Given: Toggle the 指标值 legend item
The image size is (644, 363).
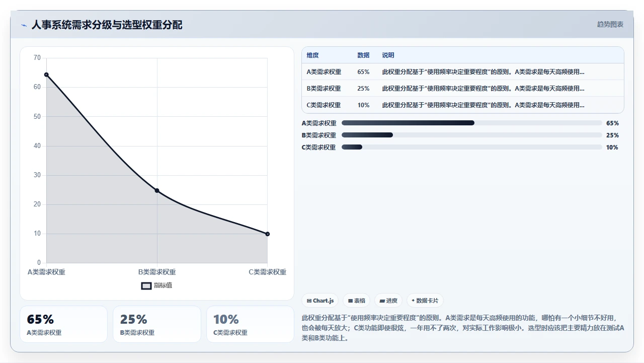Looking at the screenshot, I should pos(156,285).
